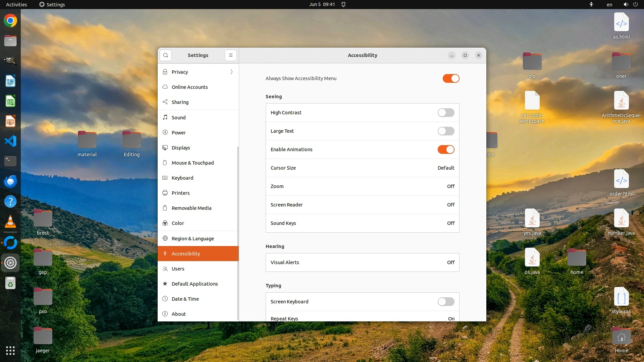Click the Printers icon in sidebar

pyautogui.click(x=165, y=193)
